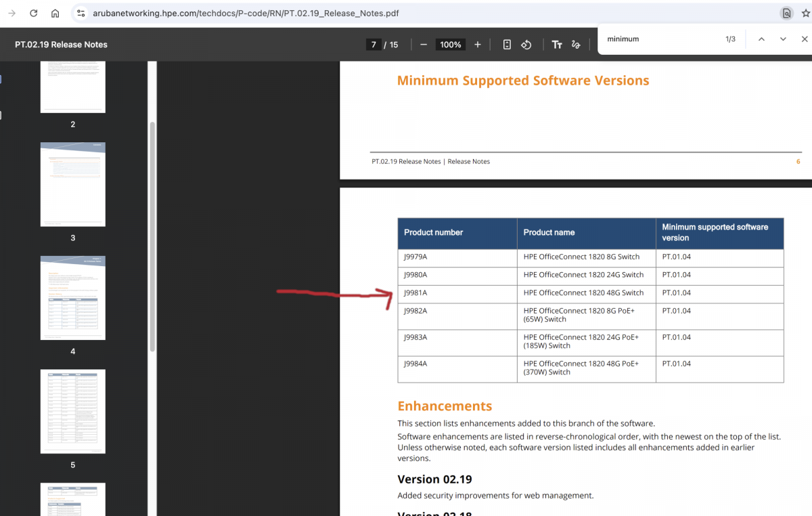Image resolution: width=812 pixels, height=516 pixels.
Task: Select product number J9981A cell
Action: [457, 293]
